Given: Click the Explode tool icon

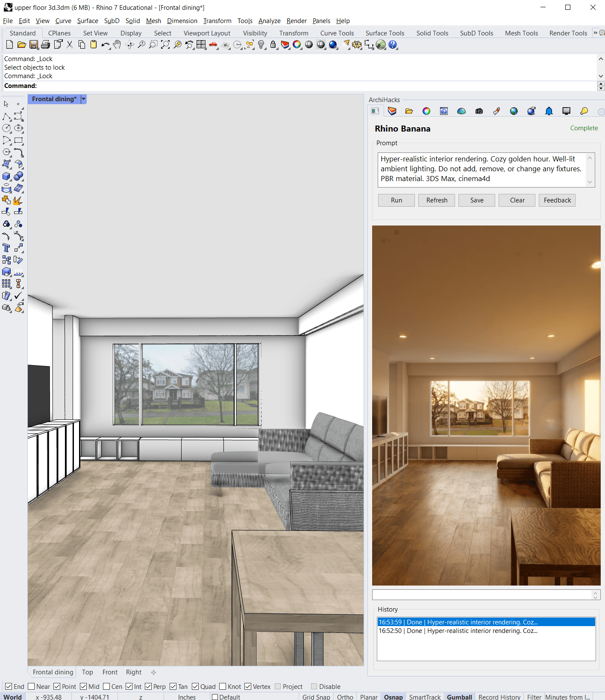Looking at the screenshot, I should coord(18,200).
